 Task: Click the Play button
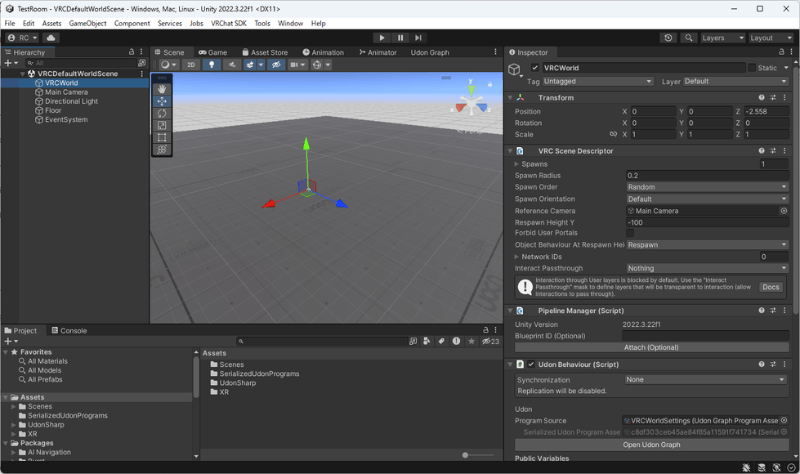tap(381, 38)
